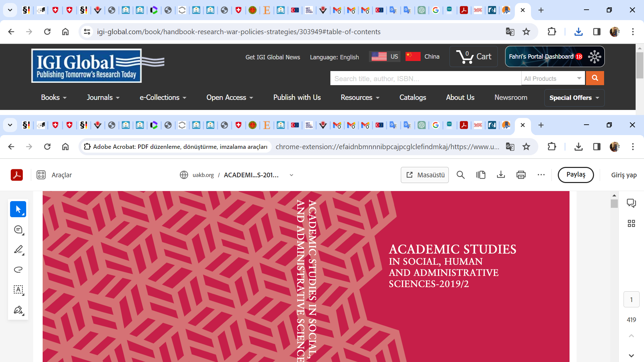Select the highlighter pen tool
Screen dimensions: 644x362
point(18,250)
